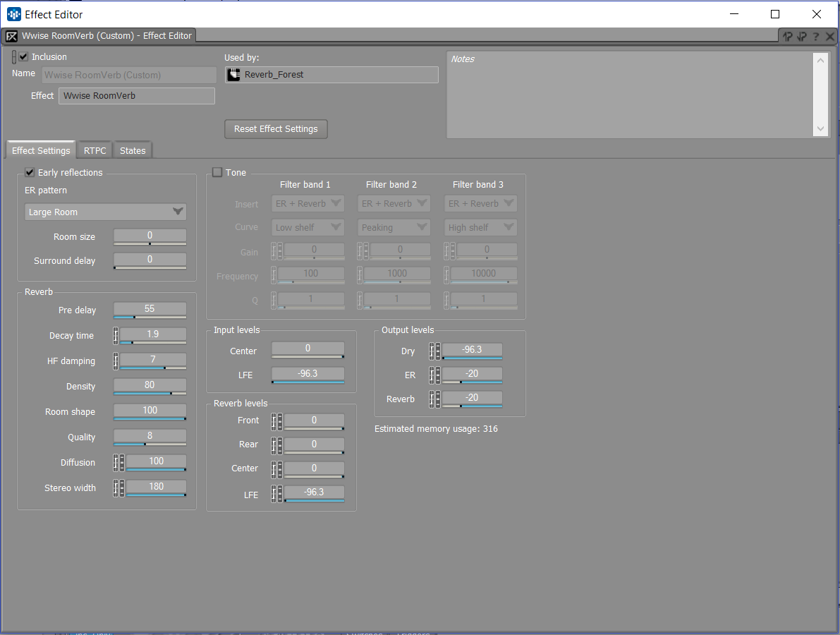Click the Name field Wwise RoomVerb (Custom)
The height and width of the screenshot is (635, 840).
(128, 75)
